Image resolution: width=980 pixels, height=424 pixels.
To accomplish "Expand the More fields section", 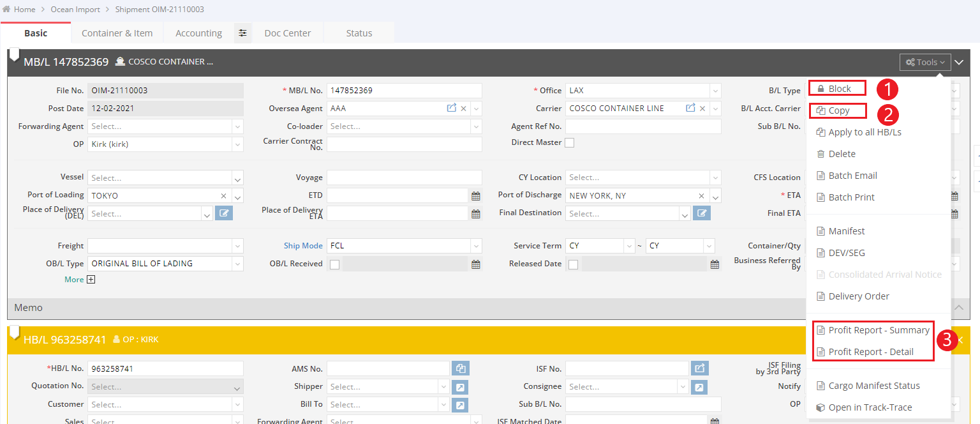I will 91,280.
